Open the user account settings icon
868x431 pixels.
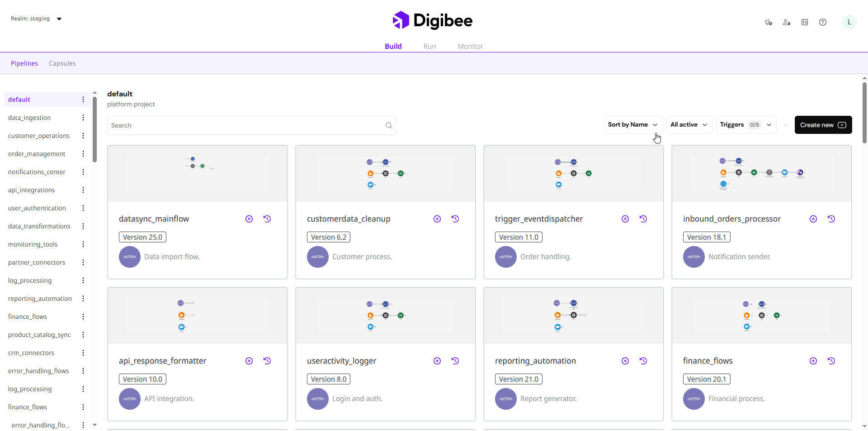[x=787, y=22]
